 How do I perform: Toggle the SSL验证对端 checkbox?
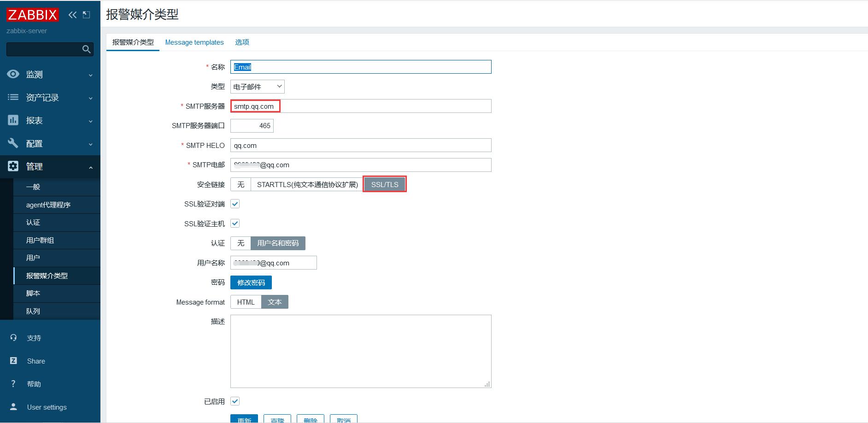(235, 204)
